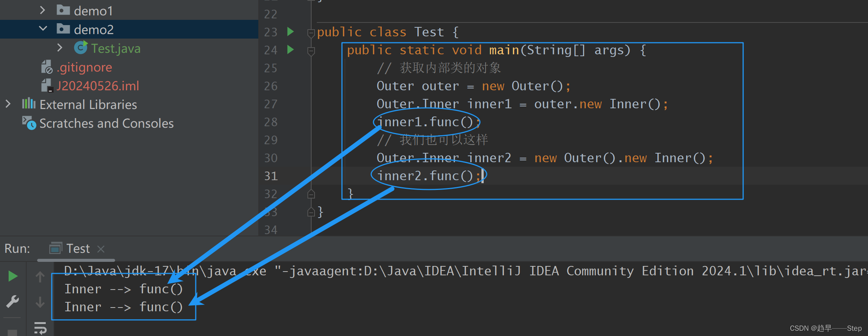Click fold end marker at line 33
The height and width of the screenshot is (336, 868).
click(311, 212)
